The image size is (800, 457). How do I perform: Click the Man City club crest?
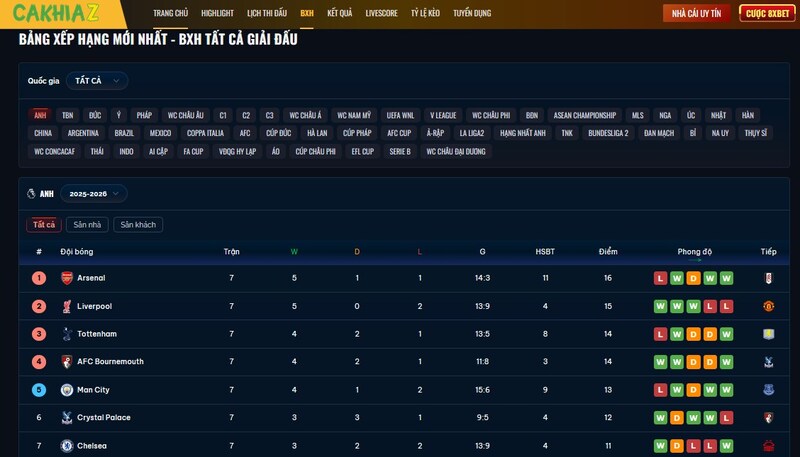(x=67, y=390)
